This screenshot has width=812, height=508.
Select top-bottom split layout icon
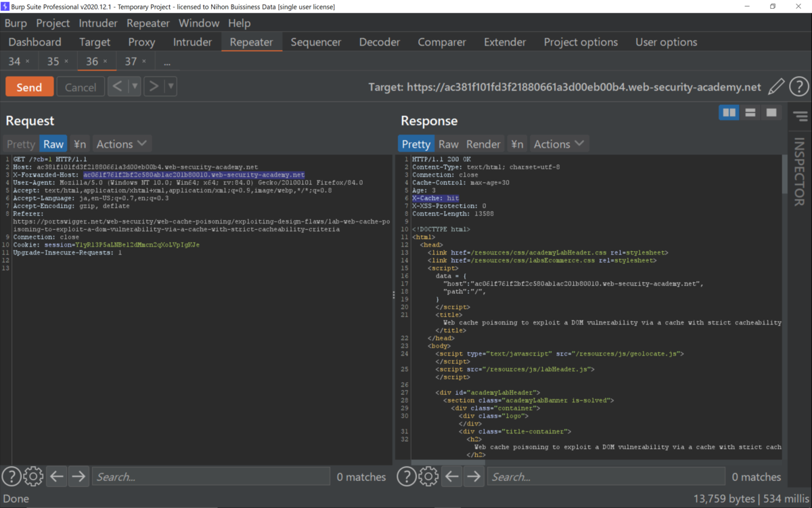coord(750,112)
